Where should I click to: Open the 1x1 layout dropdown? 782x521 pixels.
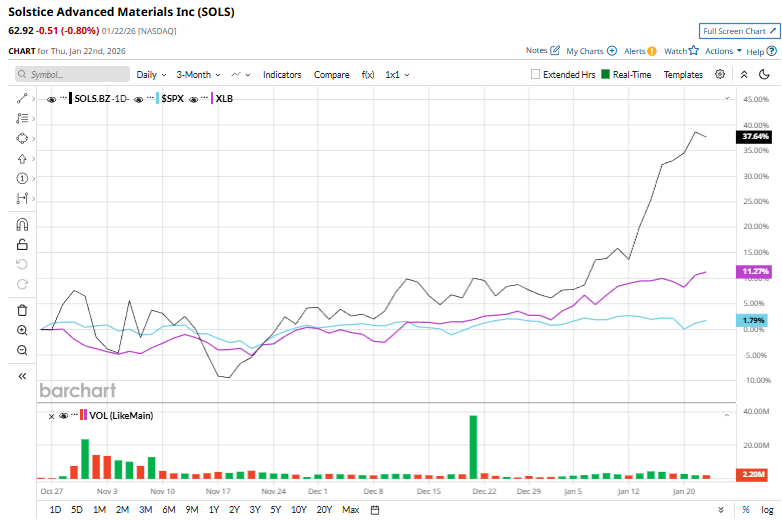point(397,74)
